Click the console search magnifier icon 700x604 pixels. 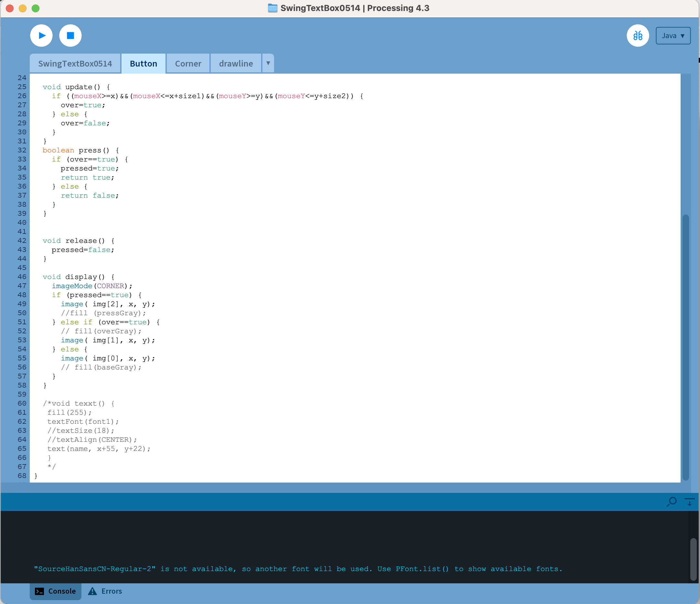coord(672,501)
